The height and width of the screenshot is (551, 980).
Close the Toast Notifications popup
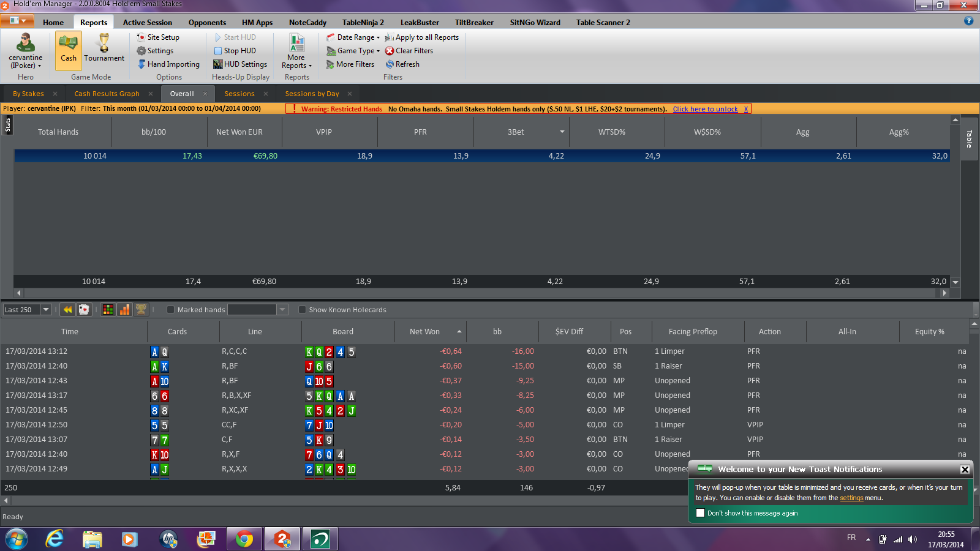pyautogui.click(x=965, y=470)
